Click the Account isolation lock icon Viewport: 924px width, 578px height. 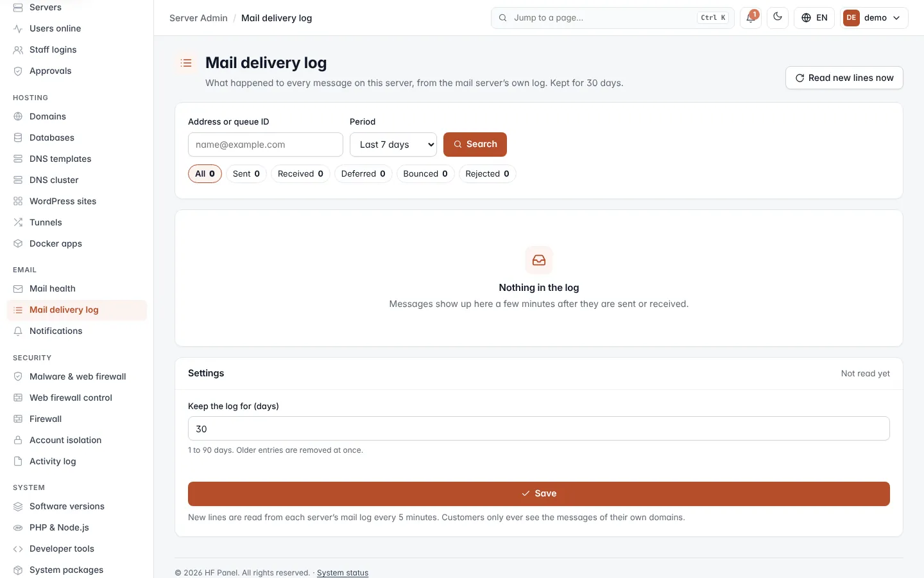click(18, 441)
